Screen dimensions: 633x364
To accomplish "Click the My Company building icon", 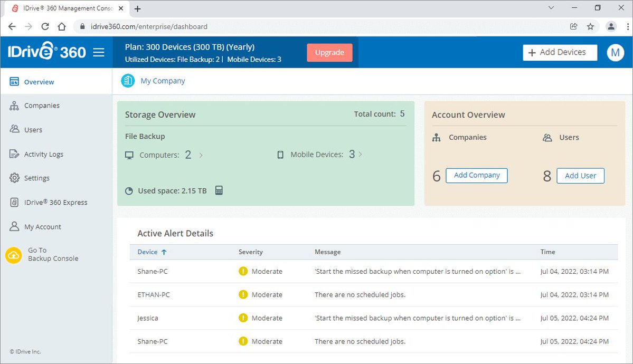I will (x=128, y=81).
